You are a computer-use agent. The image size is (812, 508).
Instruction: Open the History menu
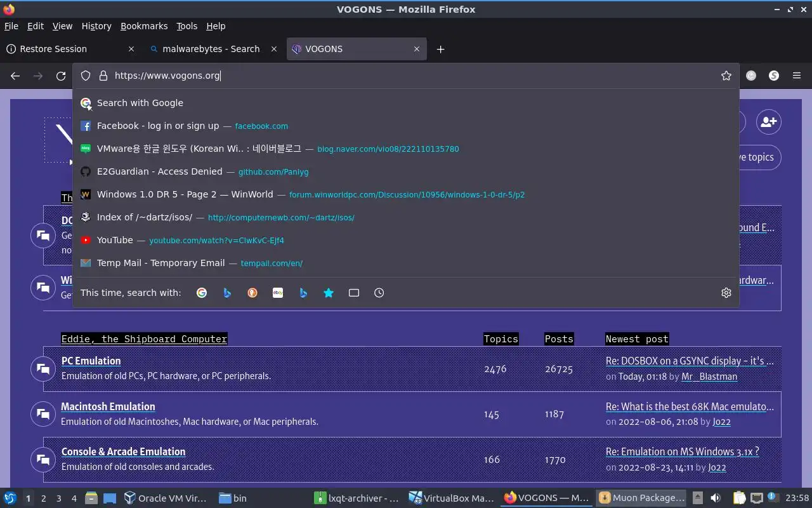pyautogui.click(x=96, y=26)
